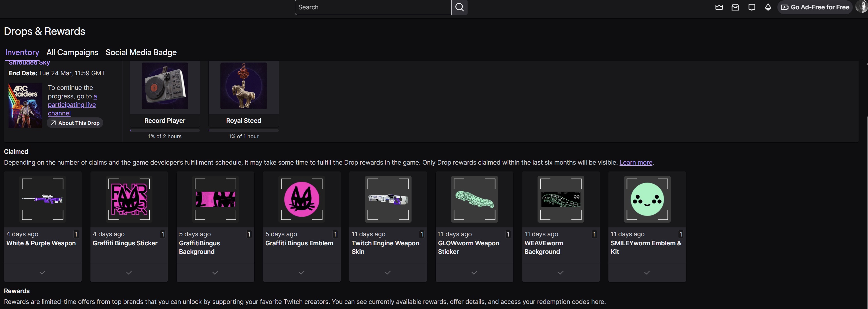Viewport: 868px width, 309px height.
Task: Click the ARC Raiders game box art
Action: (x=25, y=105)
